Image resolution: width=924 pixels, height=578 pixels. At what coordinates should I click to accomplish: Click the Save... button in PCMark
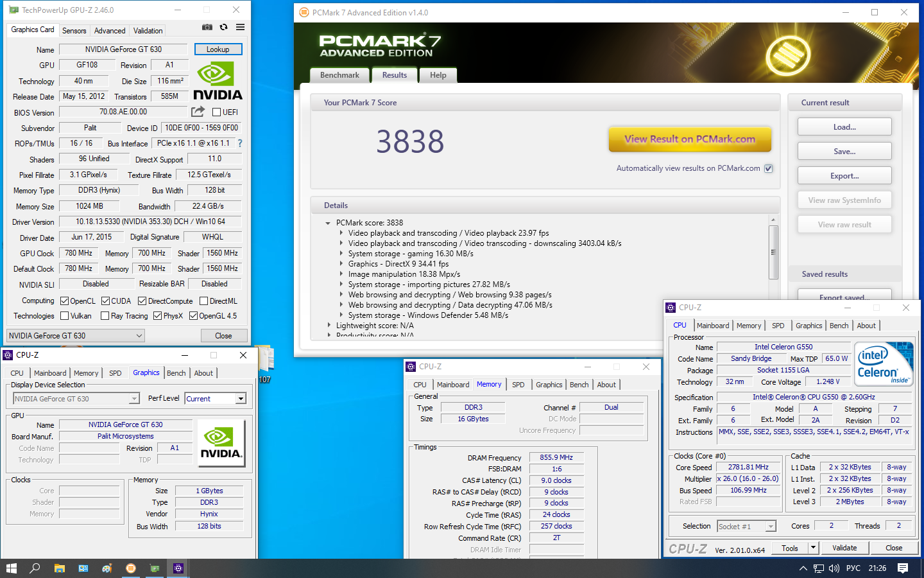[x=844, y=152]
